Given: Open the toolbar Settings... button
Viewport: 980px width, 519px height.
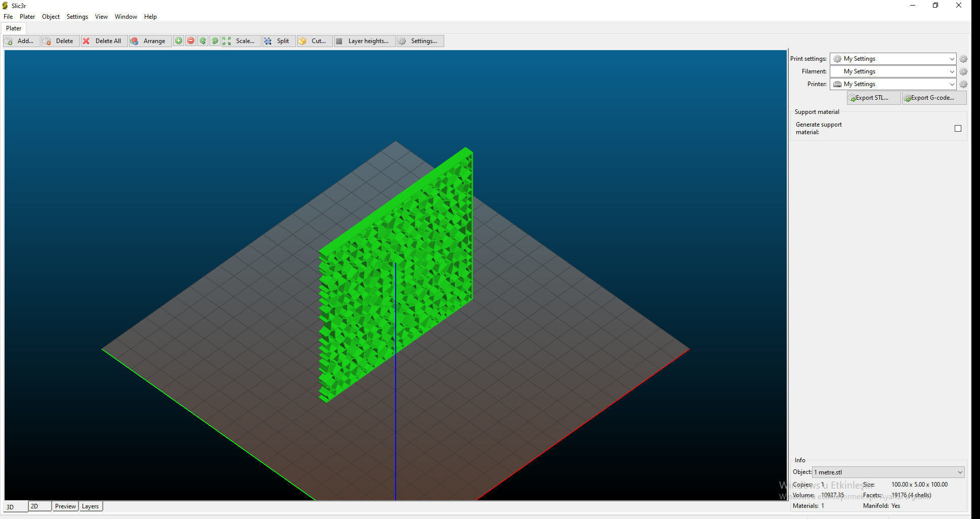Looking at the screenshot, I should coord(420,41).
